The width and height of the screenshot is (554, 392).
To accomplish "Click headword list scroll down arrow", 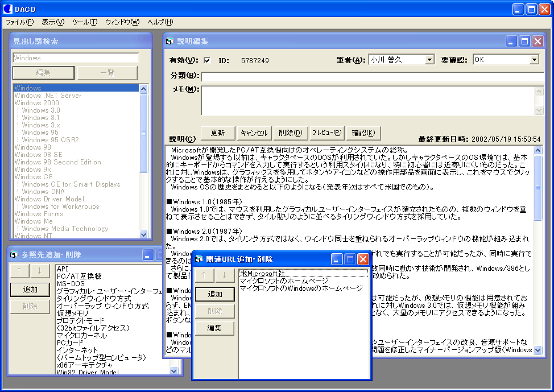I will point(143,234).
